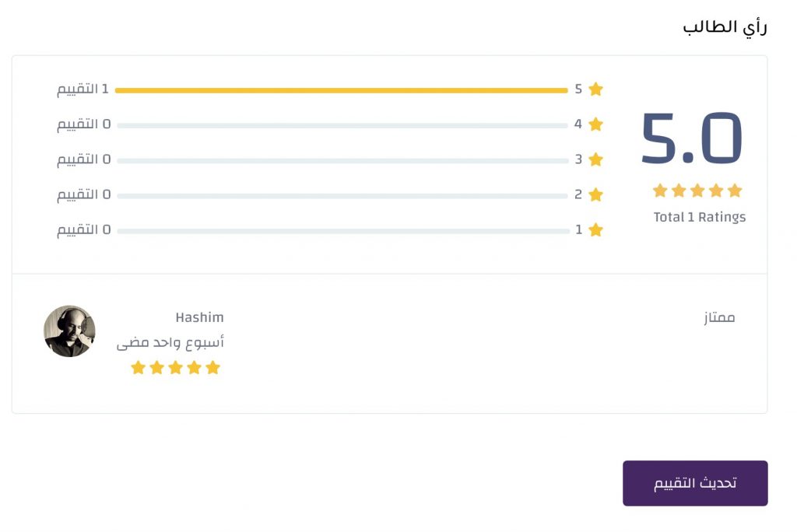Click the star icon beside rating 2
Screen dimensions: 797x532
(596, 194)
